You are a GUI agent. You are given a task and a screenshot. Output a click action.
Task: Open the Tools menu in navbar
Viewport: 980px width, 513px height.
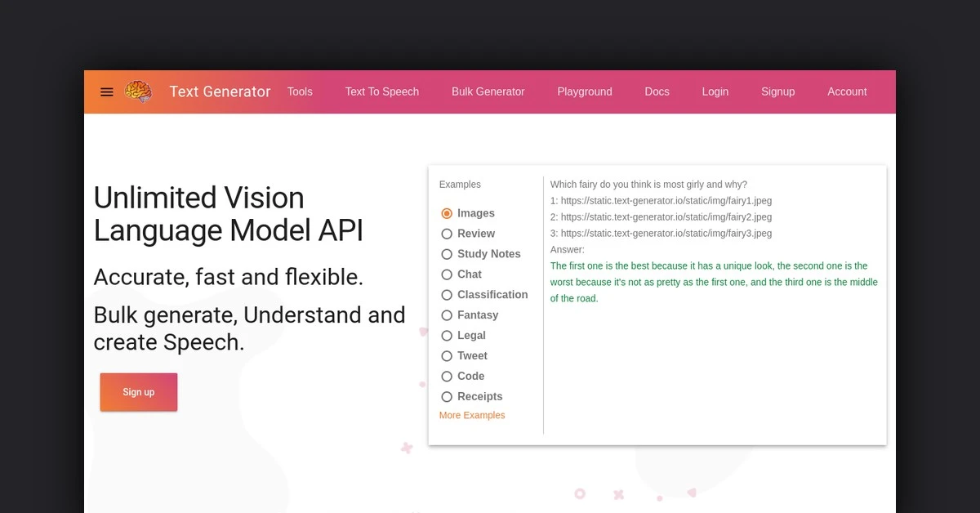(300, 92)
